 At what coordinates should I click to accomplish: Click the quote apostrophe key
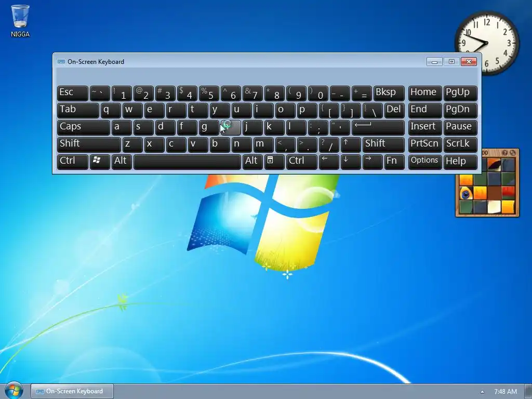(x=340, y=128)
